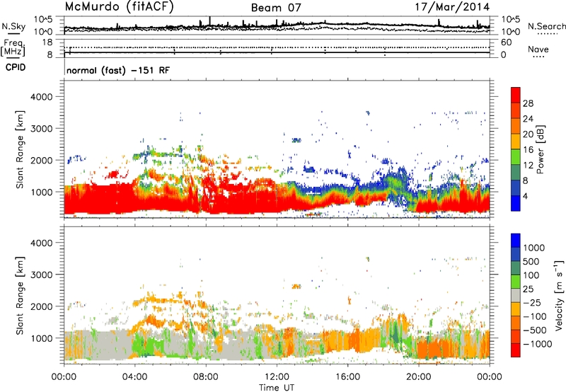The image size is (566, 392).
Task: Click the Slant Range label of power plot
Action: click(20, 149)
